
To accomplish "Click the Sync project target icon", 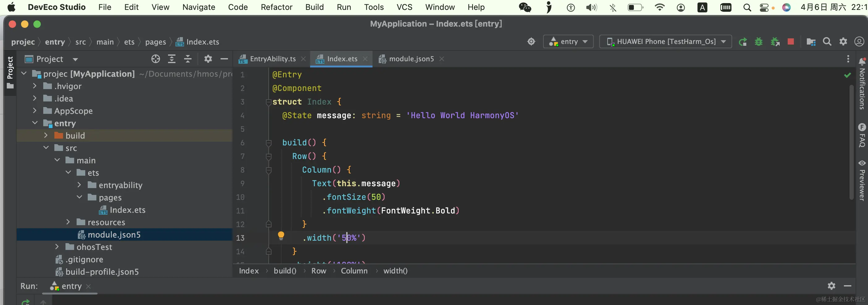I will point(531,41).
